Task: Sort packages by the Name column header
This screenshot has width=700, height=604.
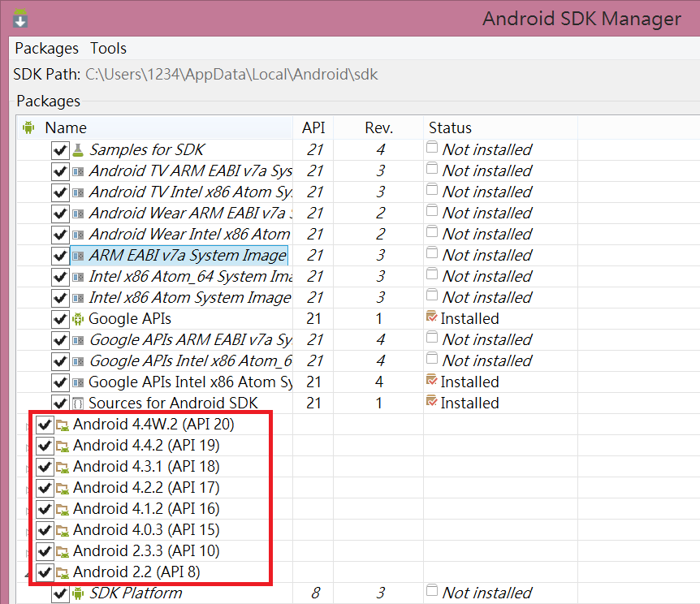Action: pyautogui.click(x=66, y=127)
